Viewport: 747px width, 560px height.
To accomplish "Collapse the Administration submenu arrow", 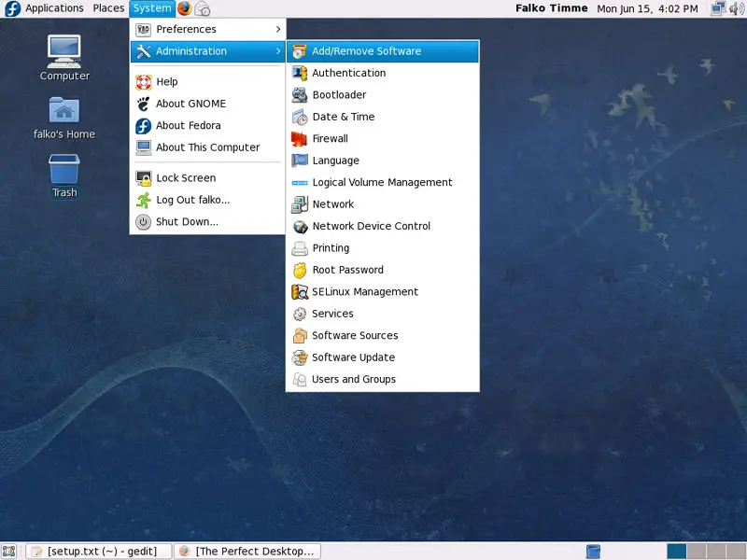I will click(x=278, y=51).
